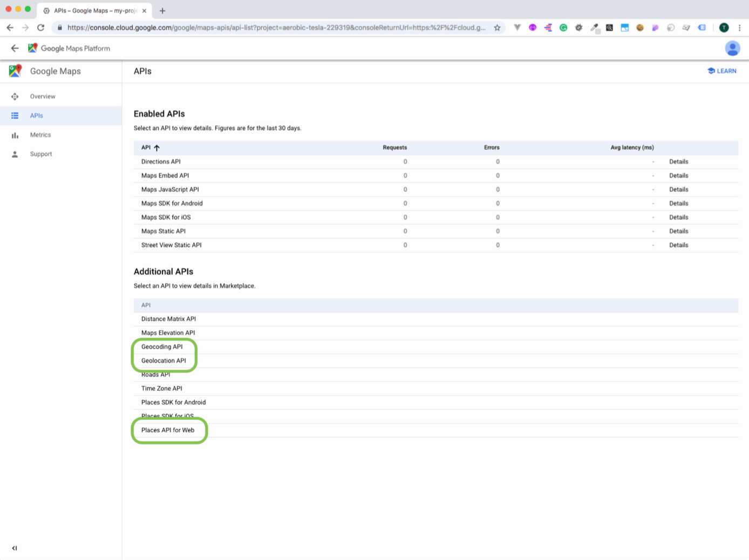
Task: Open Geocoding API
Action: [x=162, y=347]
